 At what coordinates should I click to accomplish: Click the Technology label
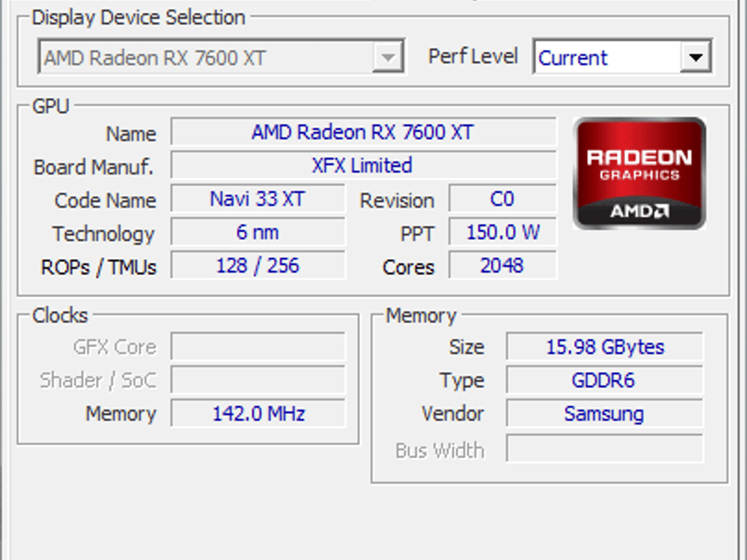coord(104,234)
